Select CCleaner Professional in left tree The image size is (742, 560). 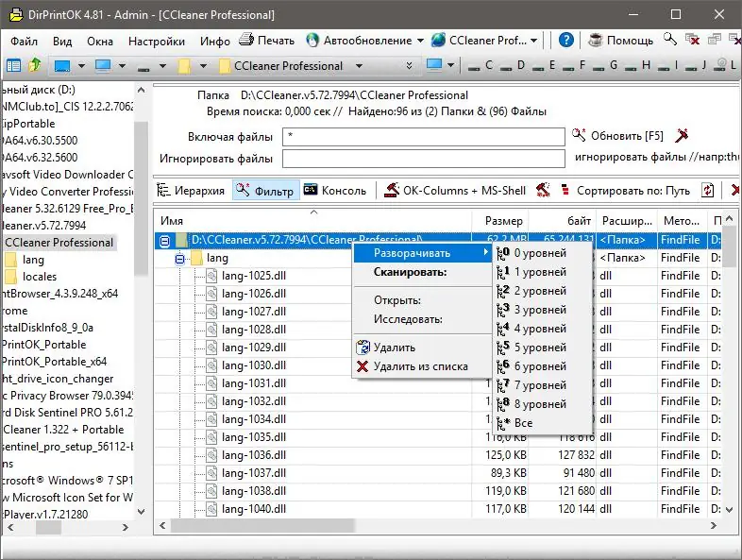point(59,243)
